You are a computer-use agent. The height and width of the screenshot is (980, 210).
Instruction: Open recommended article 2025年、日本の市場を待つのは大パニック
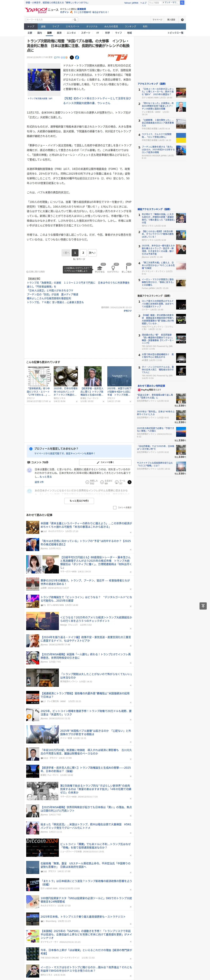(x=66, y=392)
